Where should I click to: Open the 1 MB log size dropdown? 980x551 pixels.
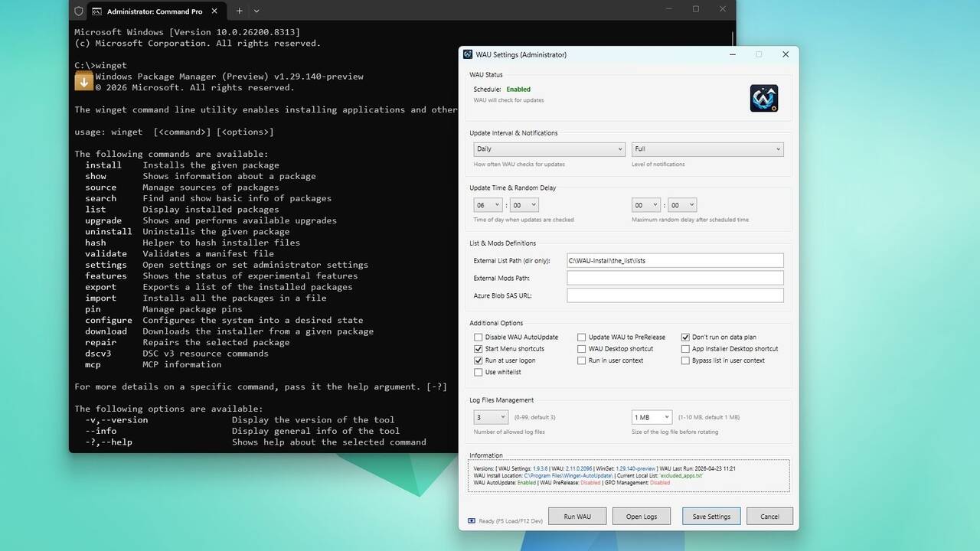click(x=652, y=417)
